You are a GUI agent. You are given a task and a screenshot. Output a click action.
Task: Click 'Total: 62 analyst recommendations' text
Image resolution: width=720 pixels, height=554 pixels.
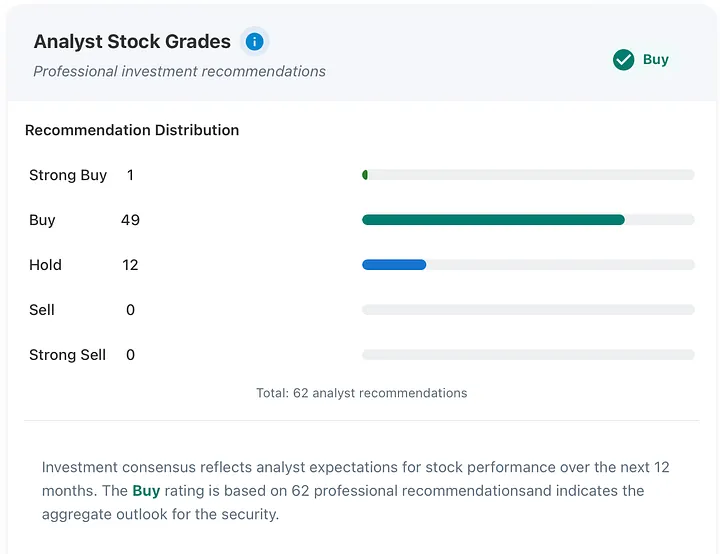[361, 393]
